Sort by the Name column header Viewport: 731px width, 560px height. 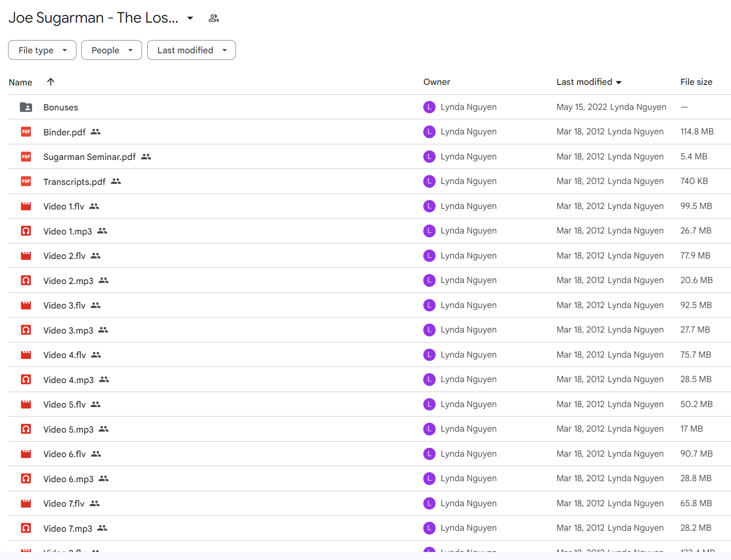tap(20, 82)
